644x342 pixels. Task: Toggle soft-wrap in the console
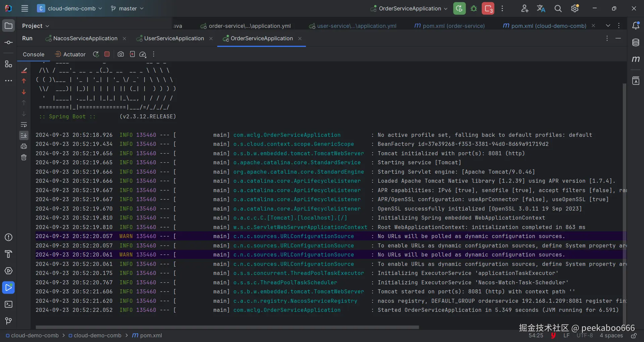24,125
